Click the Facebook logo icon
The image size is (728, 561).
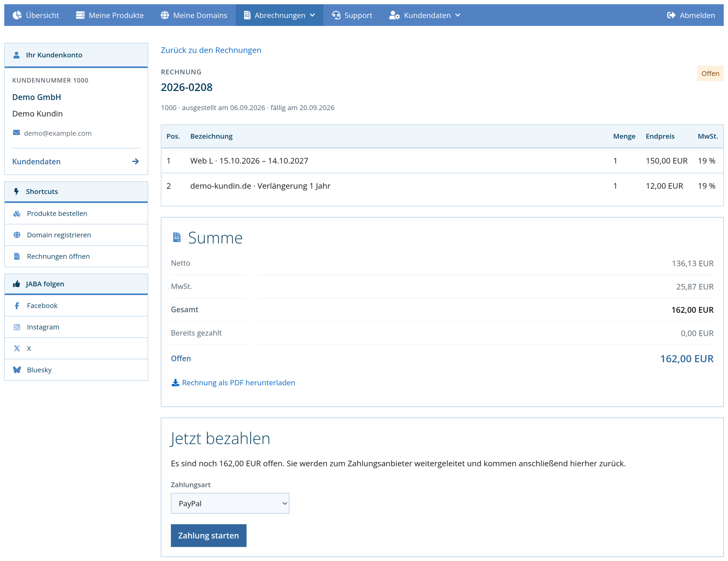coord(17,305)
